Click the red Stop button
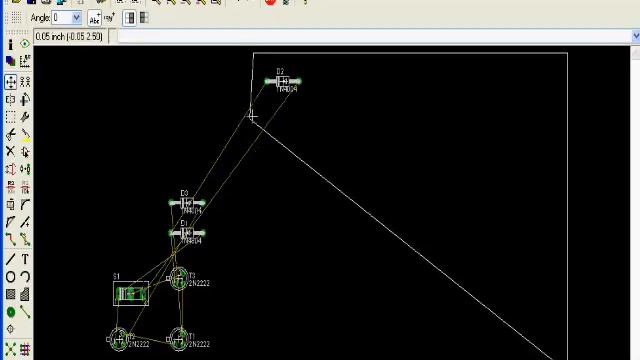 [270, 2]
